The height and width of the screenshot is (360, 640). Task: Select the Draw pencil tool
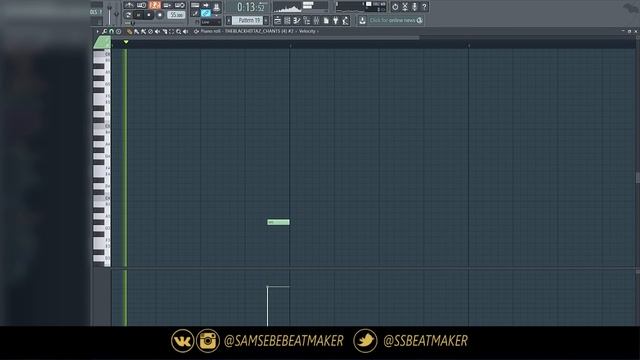tap(129, 31)
